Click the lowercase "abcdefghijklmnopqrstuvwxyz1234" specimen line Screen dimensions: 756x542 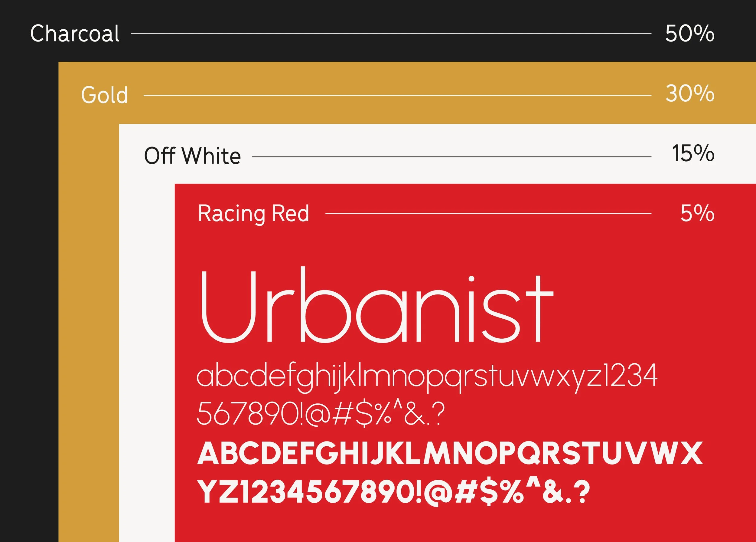click(x=427, y=378)
